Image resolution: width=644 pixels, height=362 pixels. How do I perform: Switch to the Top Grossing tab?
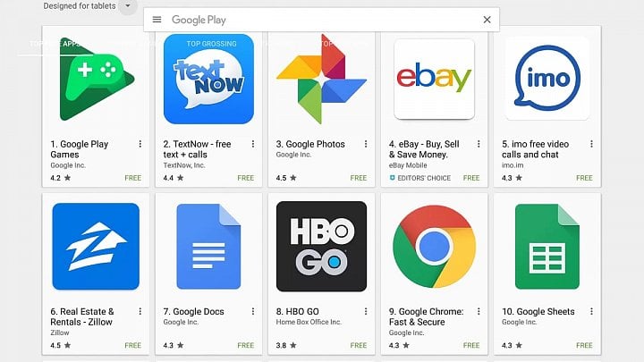click(x=211, y=44)
